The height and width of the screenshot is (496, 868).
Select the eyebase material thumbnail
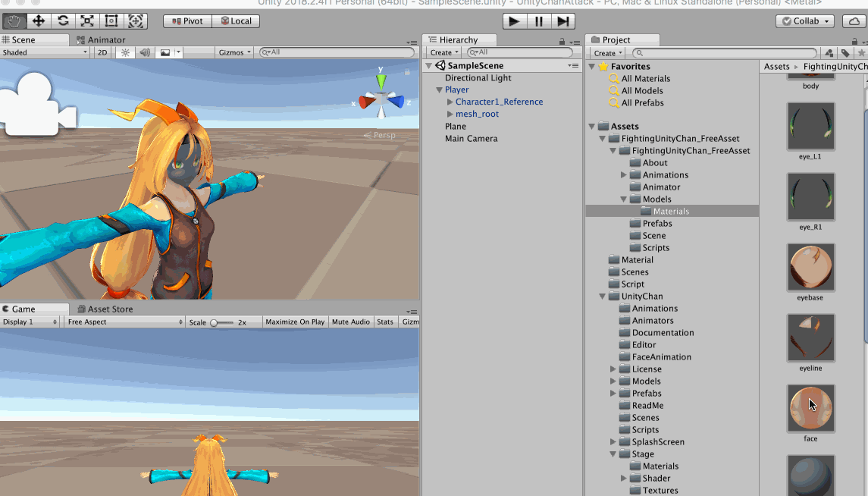click(810, 267)
